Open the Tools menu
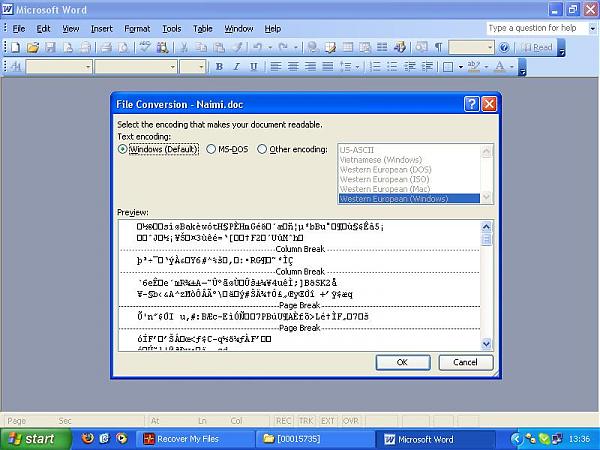This screenshot has height=450, width=600. pos(172,29)
